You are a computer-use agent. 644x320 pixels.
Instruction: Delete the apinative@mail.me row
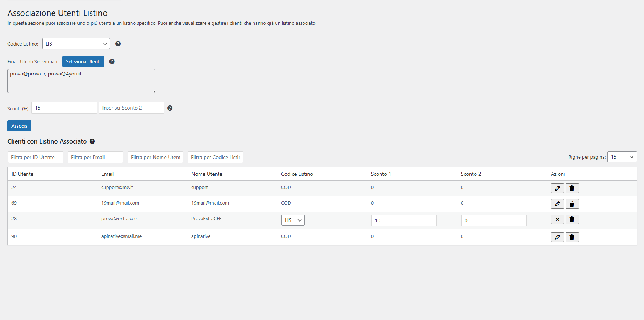pyautogui.click(x=572, y=237)
